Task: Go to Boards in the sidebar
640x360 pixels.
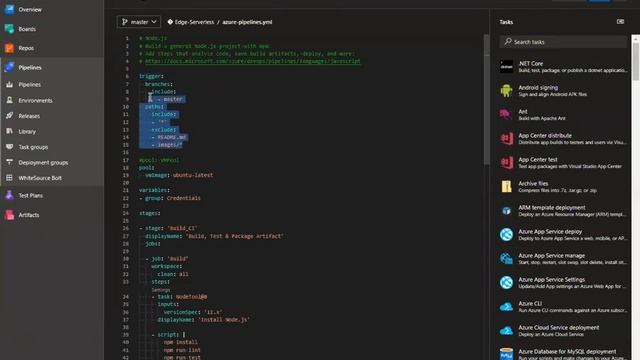Action: click(x=27, y=29)
